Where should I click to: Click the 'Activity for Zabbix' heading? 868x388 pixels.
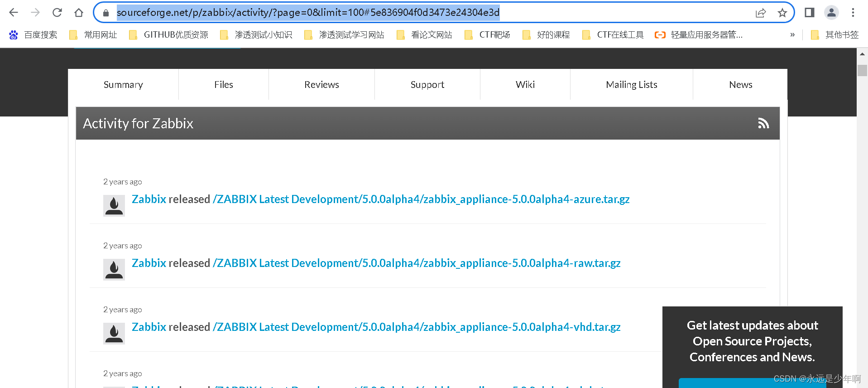[138, 123]
